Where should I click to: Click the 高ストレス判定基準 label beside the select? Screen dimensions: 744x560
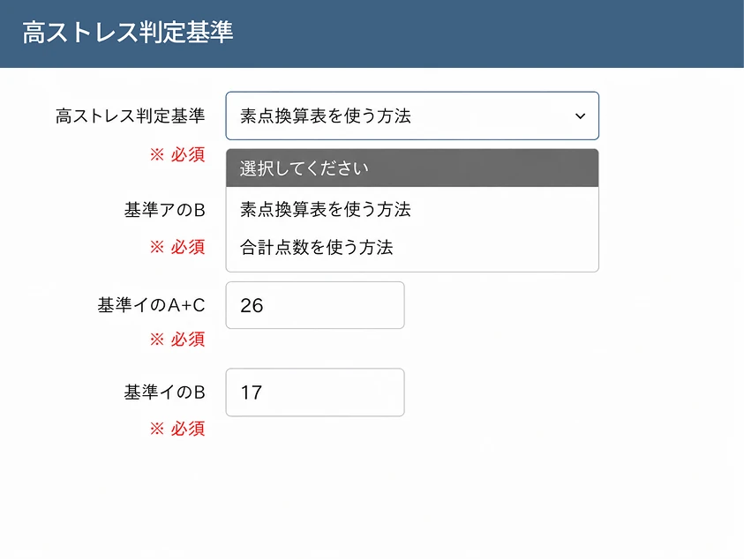pos(130,116)
